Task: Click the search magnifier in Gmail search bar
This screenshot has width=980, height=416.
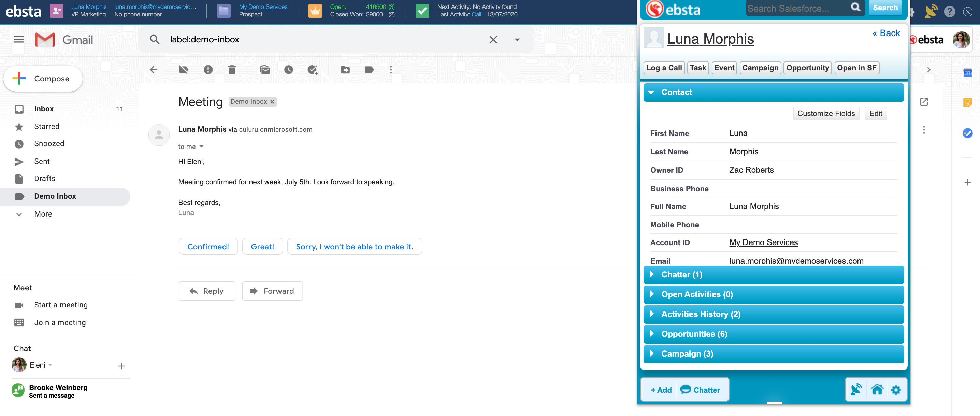Action: coord(155,39)
